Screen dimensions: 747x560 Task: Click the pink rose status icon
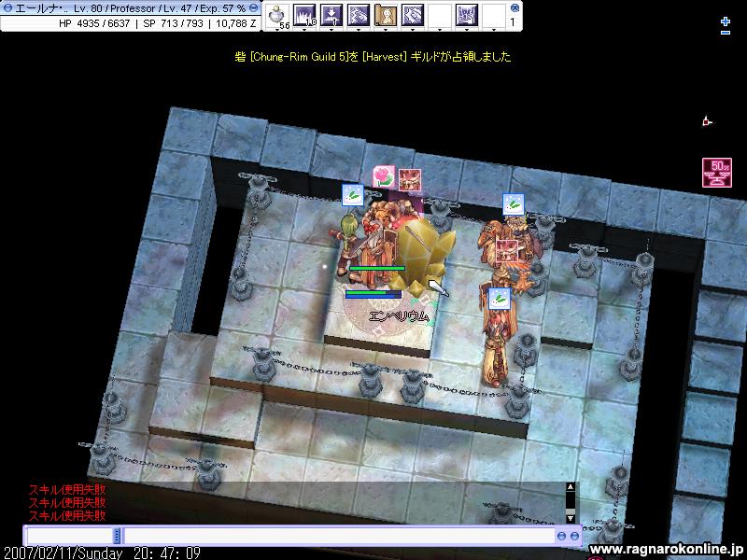[384, 176]
